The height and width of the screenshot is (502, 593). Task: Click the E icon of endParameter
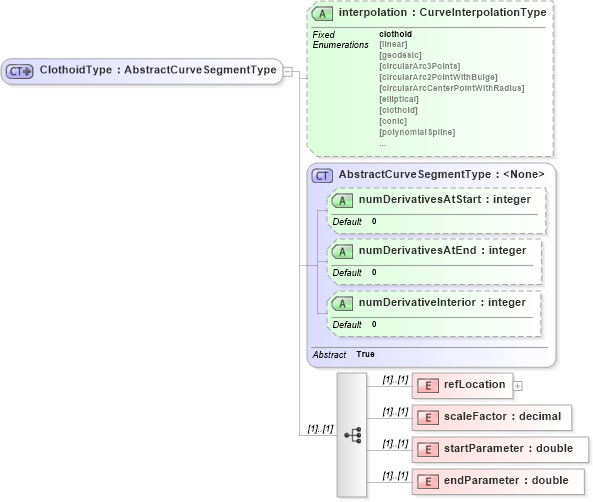point(428,482)
